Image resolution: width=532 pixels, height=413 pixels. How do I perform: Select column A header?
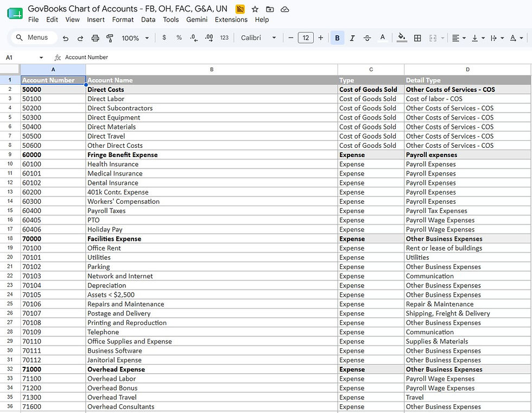[x=53, y=70]
